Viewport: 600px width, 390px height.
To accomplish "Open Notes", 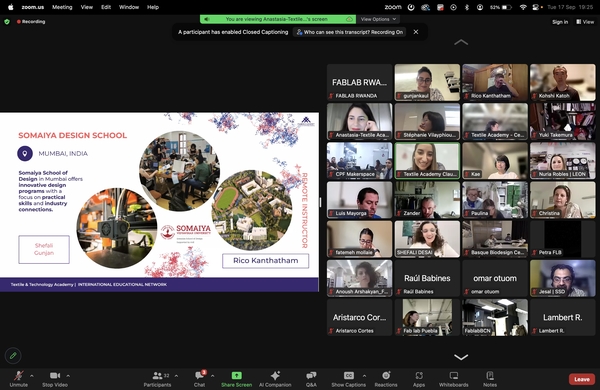I will pos(490,379).
